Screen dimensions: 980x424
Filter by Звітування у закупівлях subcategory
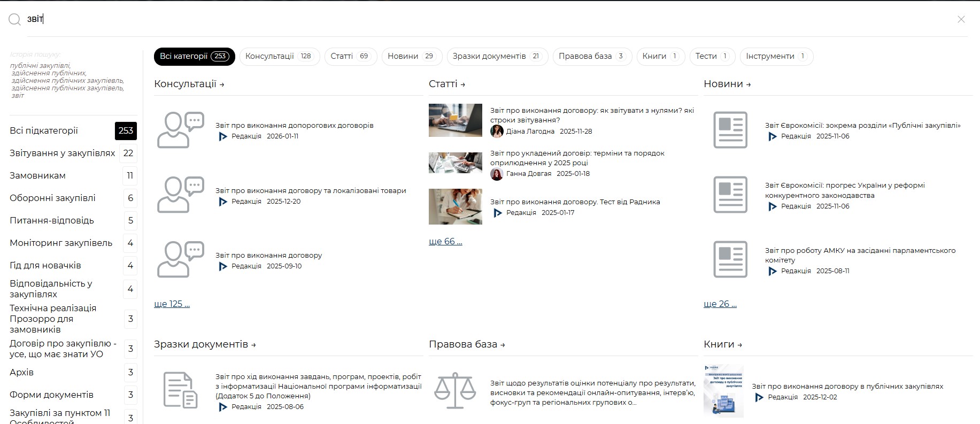(63, 153)
